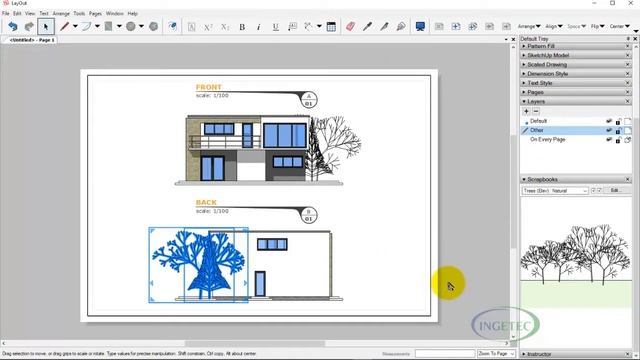Apply superscript formatting
Viewport: 640px width, 360px height.
(x=208, y=27)
